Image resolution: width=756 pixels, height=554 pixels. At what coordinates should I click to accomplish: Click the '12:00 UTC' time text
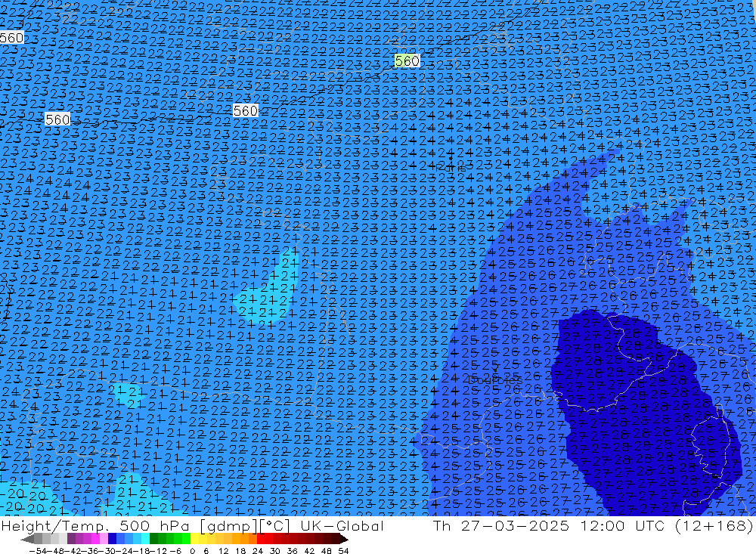(x=622, y=525)
